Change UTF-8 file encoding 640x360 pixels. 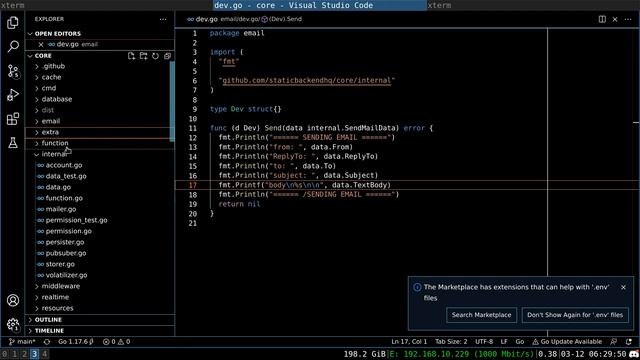point(484,342)
